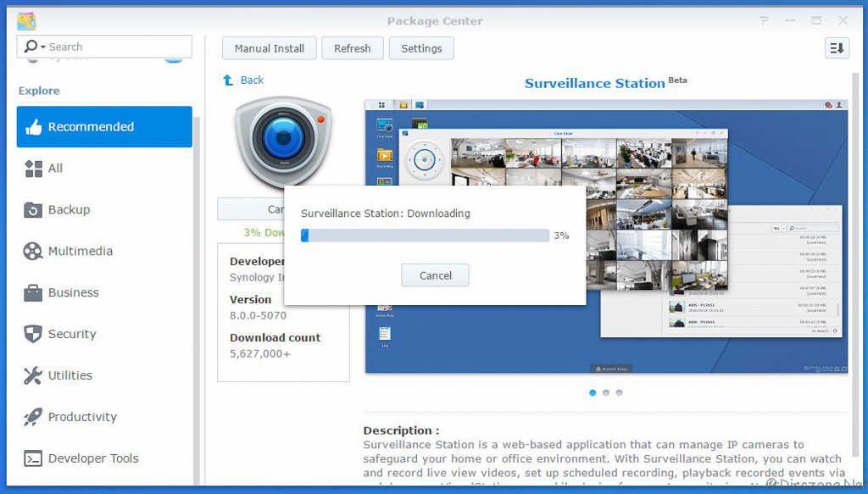Select the first screenshot carousel dot

click(593, 393)
